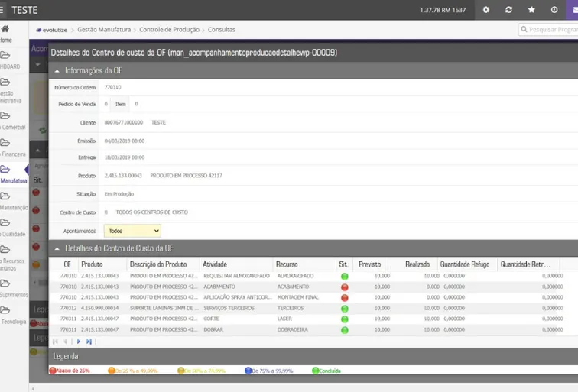578x392 pixels.
Task: Open the purple mail icon
Action: point(573,10)
